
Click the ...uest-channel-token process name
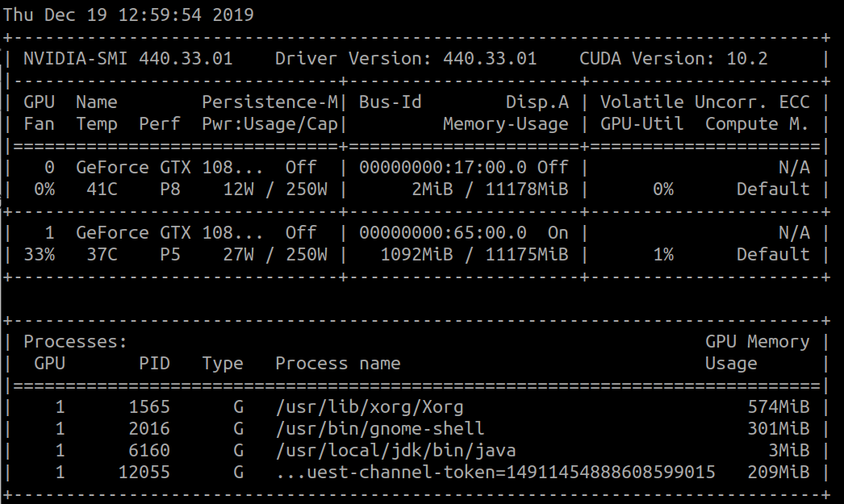(x=495, y=472)
